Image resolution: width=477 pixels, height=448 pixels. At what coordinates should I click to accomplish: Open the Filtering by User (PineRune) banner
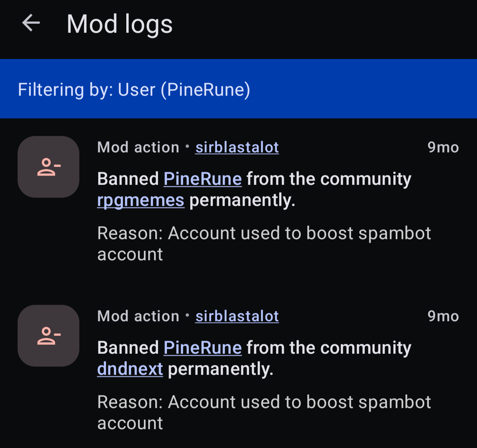[x=238, y=89]
